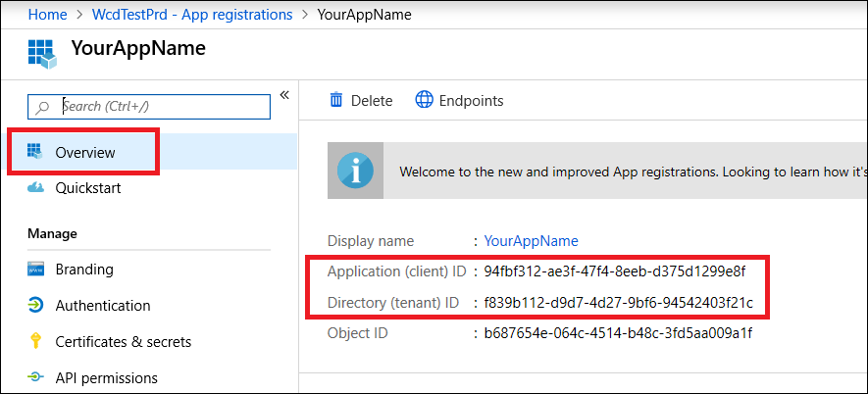Click the Delete trash can icon
Viewport: 868px width, 394px height.
pos(336,100)
